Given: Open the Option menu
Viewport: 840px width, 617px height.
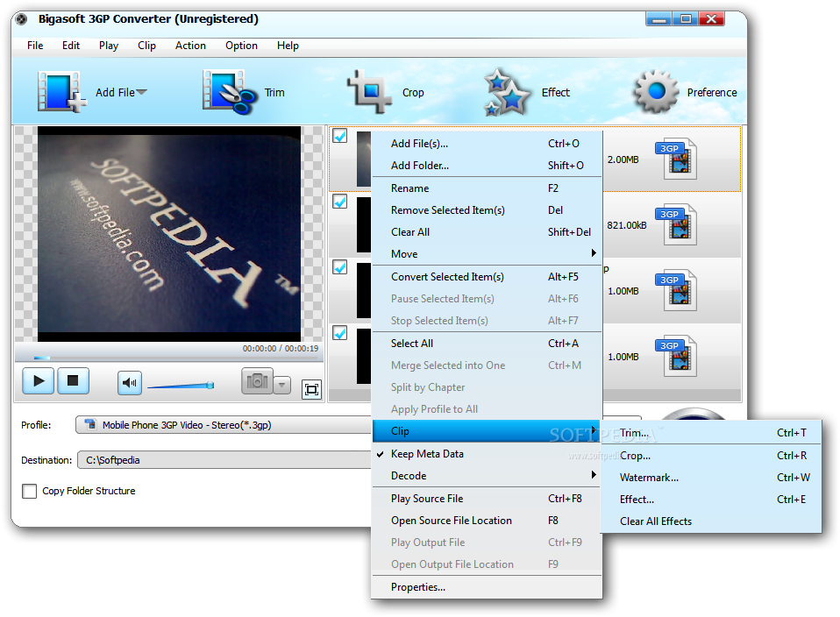Looking at the screenshot, I should 241,46.
